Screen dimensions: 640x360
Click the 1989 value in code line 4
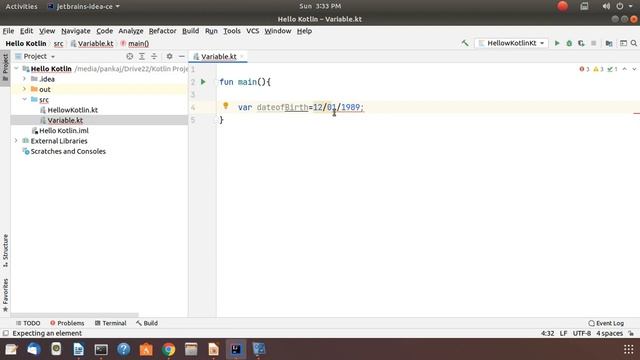(x=350, y=107)
